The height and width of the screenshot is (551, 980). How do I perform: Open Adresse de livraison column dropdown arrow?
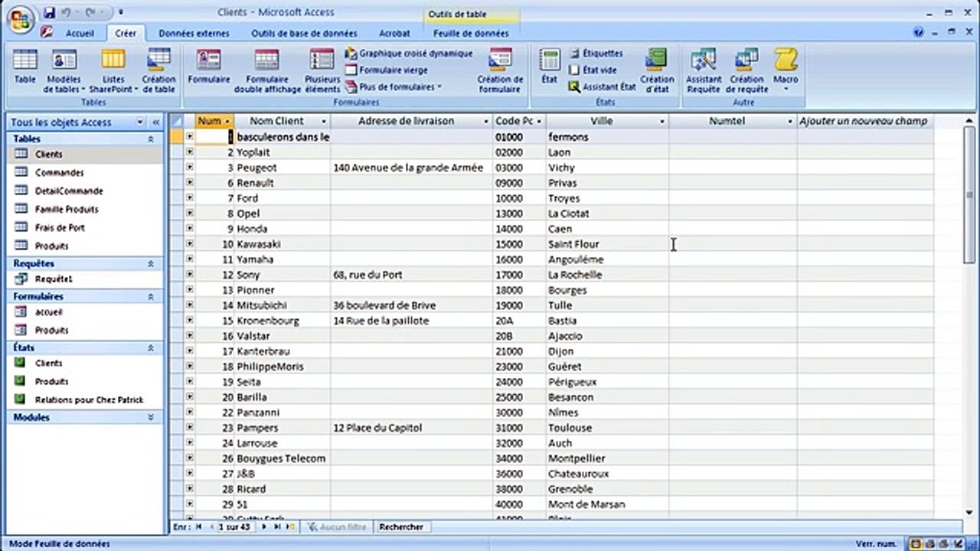pos(486,121)
